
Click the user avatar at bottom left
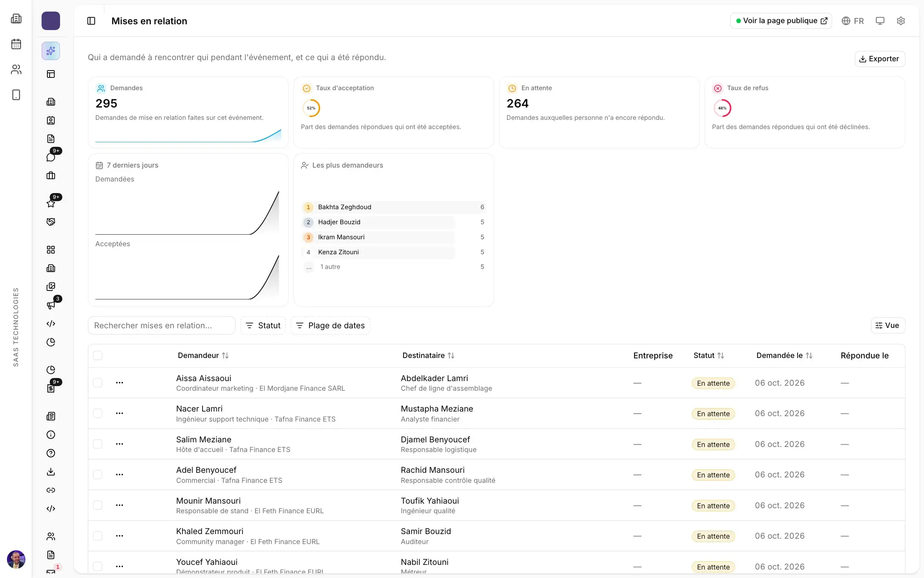click(16, 559)
